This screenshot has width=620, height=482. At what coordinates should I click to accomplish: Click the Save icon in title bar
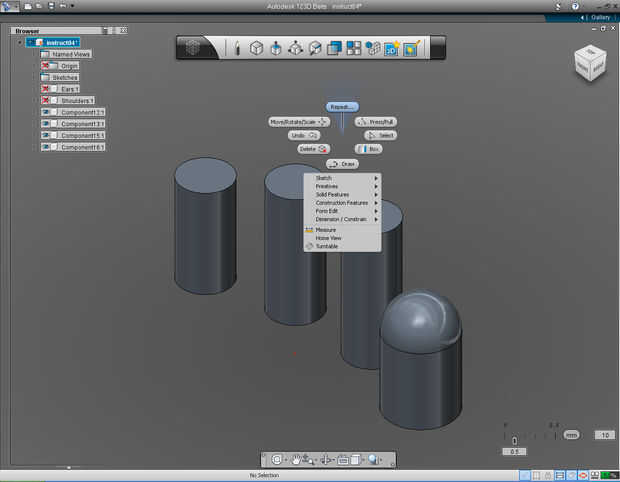tap(51, 6)
